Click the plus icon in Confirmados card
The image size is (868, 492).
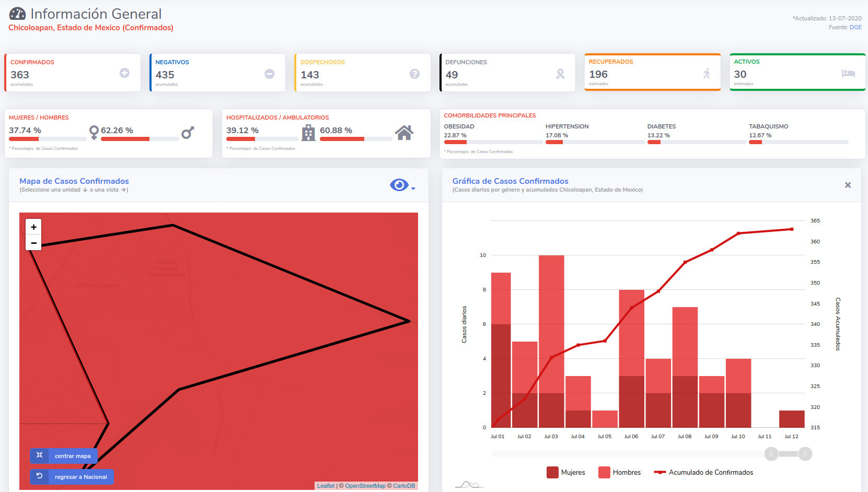point(124,73)
